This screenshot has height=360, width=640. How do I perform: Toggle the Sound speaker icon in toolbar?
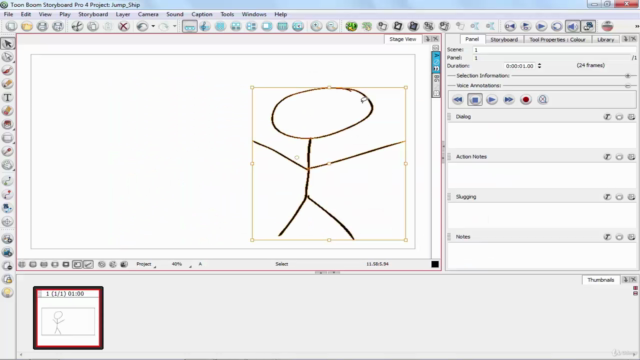tap(572, 27)
